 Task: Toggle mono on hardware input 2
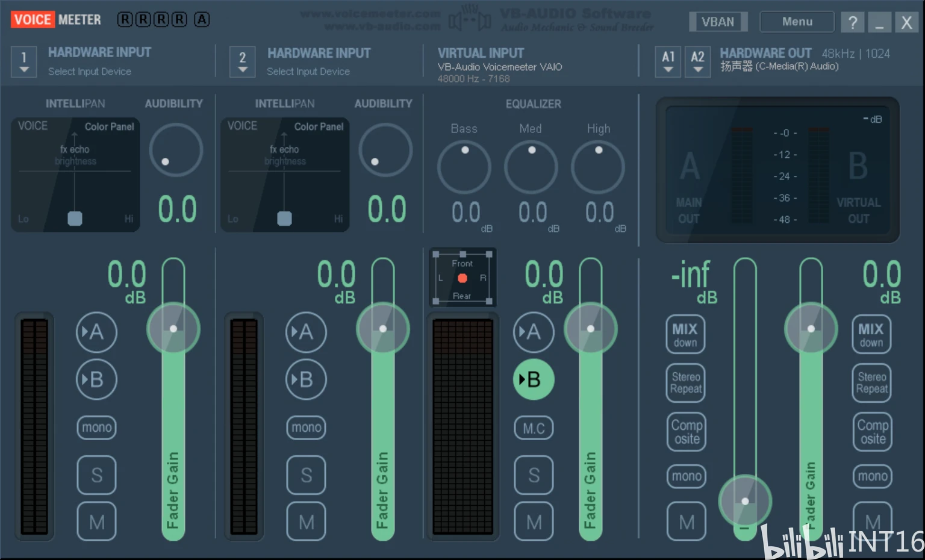[306, 428]
